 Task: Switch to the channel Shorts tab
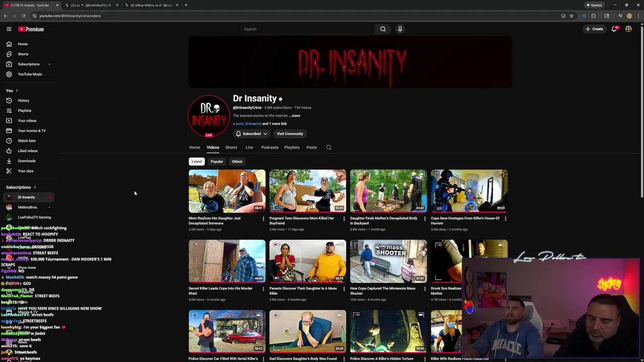point(231,147)
